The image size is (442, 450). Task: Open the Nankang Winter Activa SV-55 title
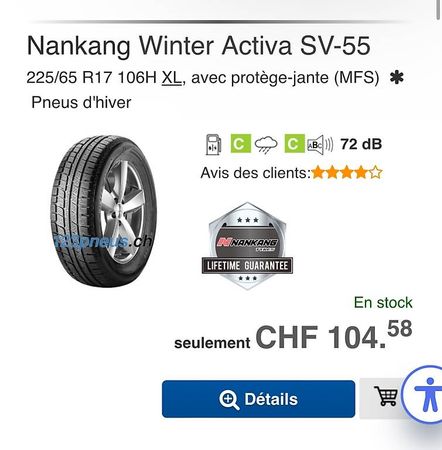(x=198, y=45)
